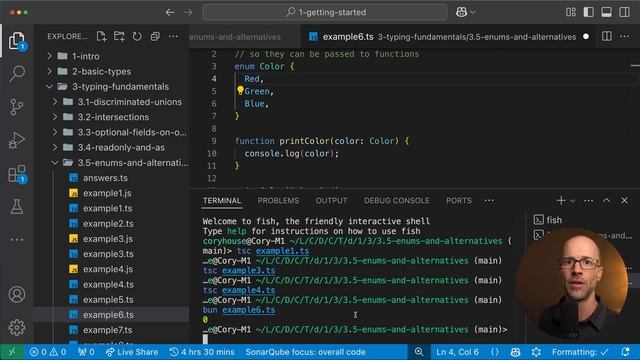Viewport: 640px width, 360px height.
Task: Open editor more actions menu
Action: tap(624, 36)
